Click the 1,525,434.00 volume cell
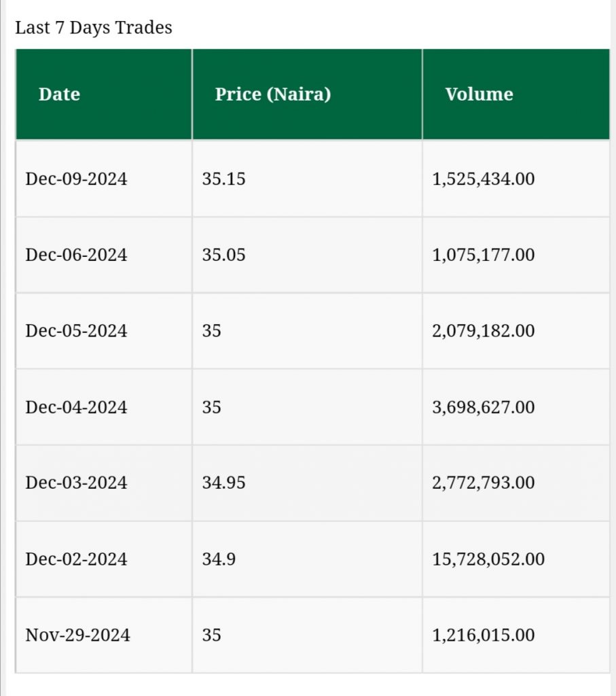 coord(483,179)
